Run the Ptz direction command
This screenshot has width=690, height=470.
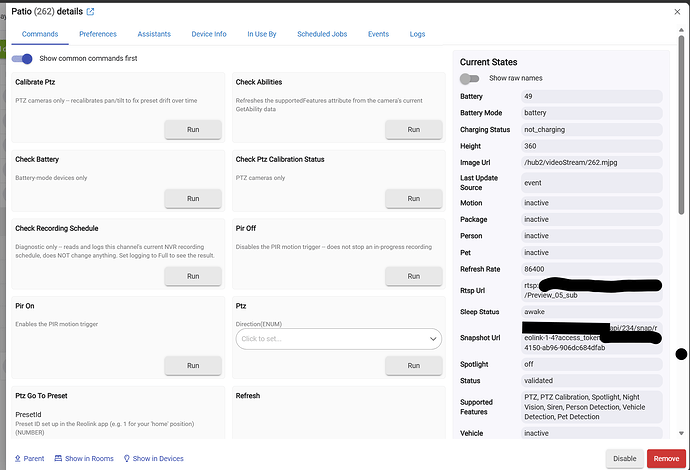tap(414, 366)
